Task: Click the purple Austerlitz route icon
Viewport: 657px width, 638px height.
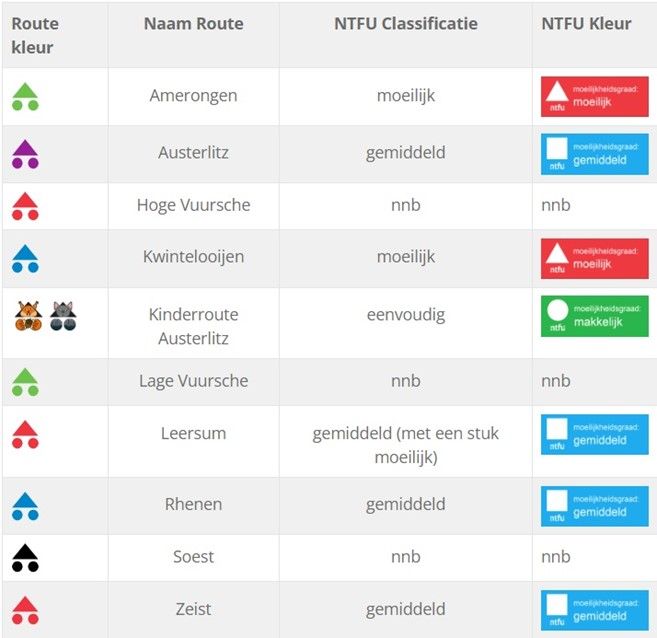Action: click(25, 154)
